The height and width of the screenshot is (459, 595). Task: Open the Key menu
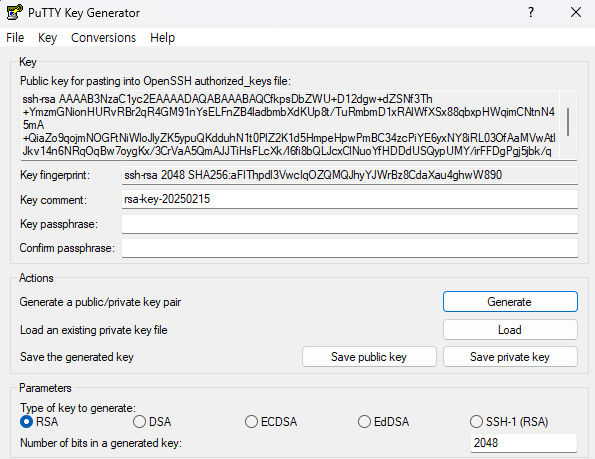tap(47, 38)
